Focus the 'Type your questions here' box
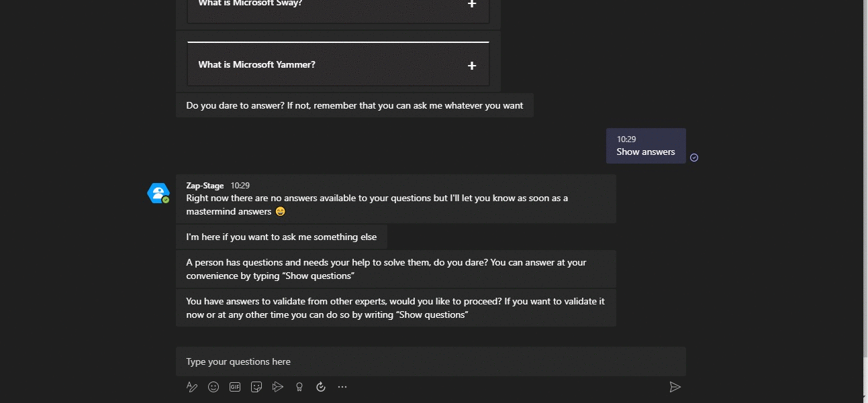This screenshot has height=403, width=868. pos(431,361)
